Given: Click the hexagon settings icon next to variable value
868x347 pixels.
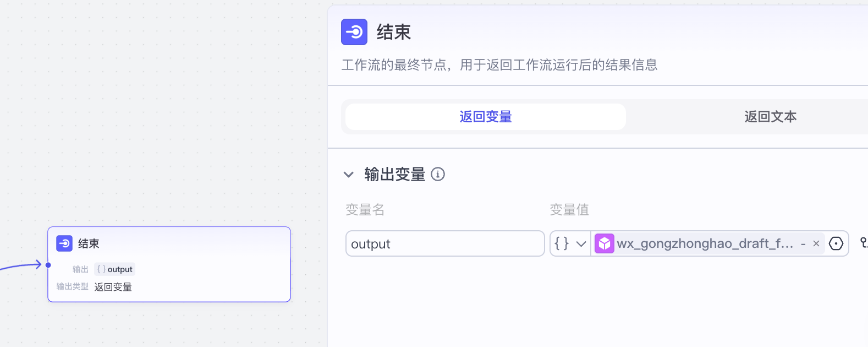Looking at the screenshot, I should [836, 243].
